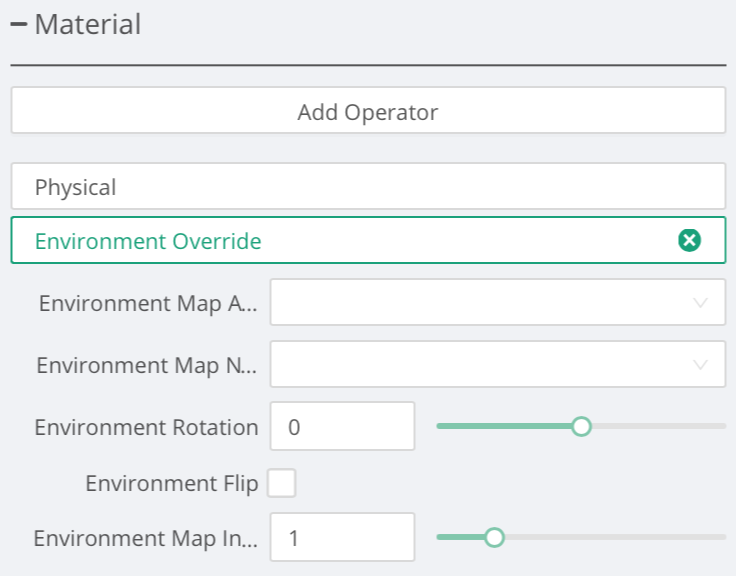The width and height of the screenshot is (736, 576).
Task: Click chevron arrow of first Environment Map dropdown
Action: [x=701, y=303]
